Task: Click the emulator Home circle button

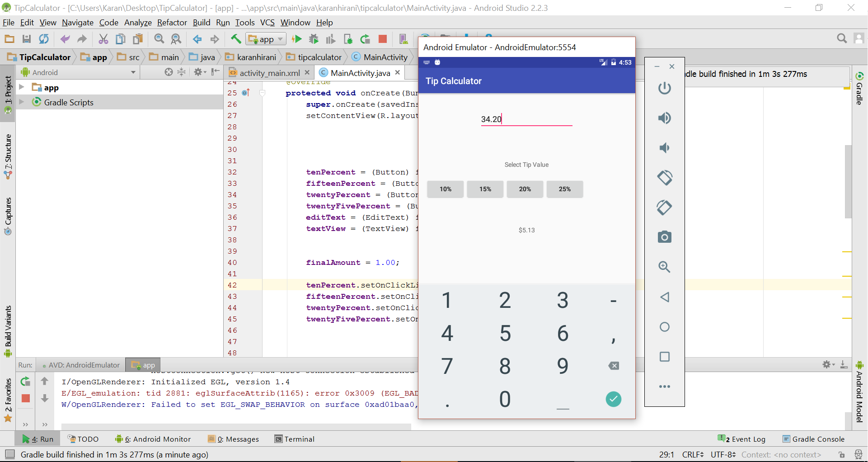Action: pyautogui.click(x=664, y=327)
